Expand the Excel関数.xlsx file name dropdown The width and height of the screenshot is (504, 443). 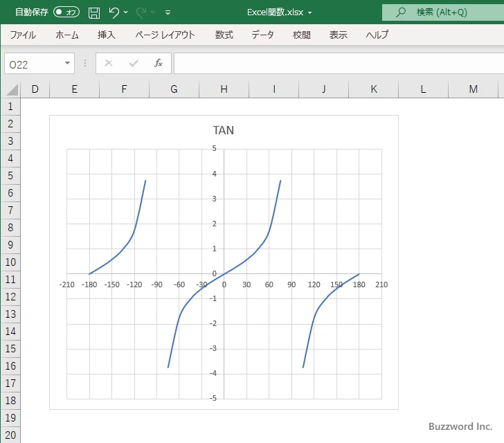point(309,13)
